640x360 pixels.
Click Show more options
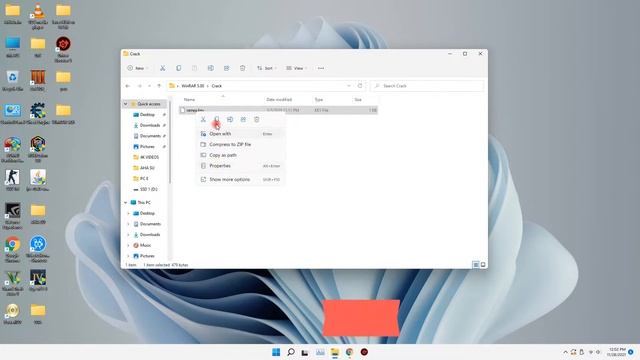pos(240,180)
